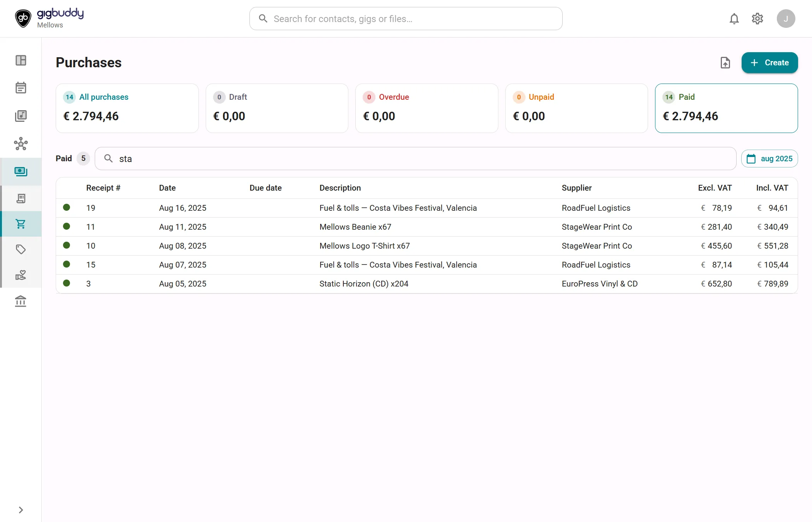Screen dimensions: 812x522
Task: Sort by Excl. VAT column header
Action: 715,188
